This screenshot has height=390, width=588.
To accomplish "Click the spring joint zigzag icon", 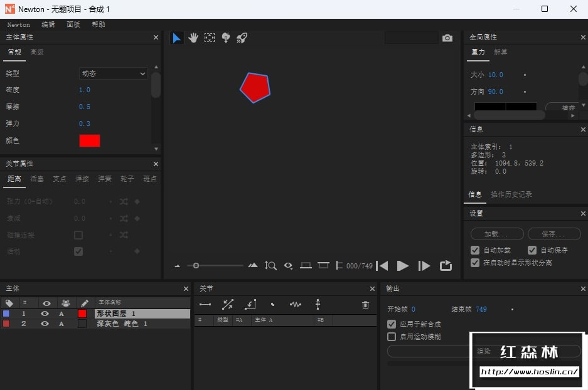I will tap(296, 305).
